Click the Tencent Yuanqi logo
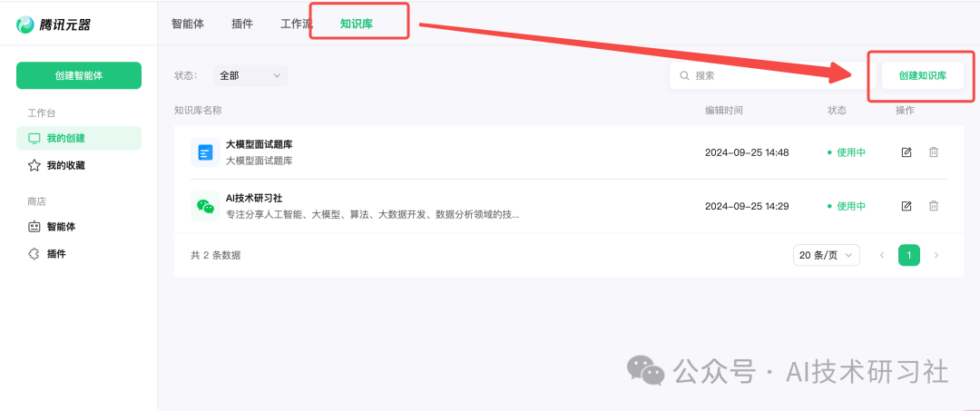This screenshot has height=411, width=980. point(54,25)
